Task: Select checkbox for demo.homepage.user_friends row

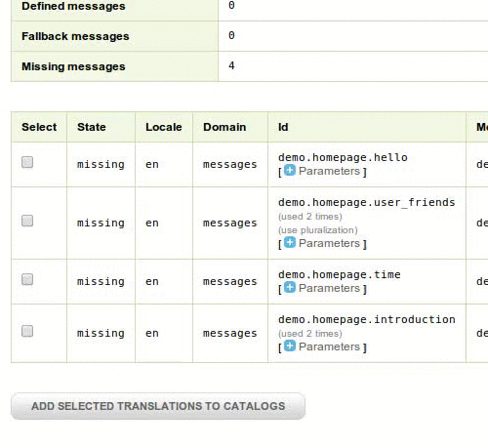Action: 27,221
